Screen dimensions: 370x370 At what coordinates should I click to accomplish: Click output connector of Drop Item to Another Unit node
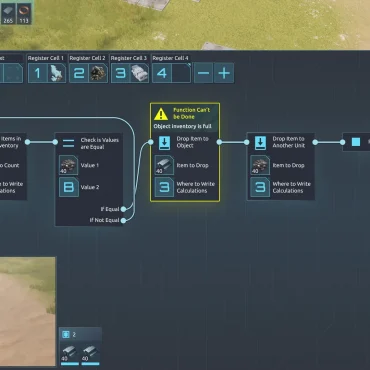[315, 142]
